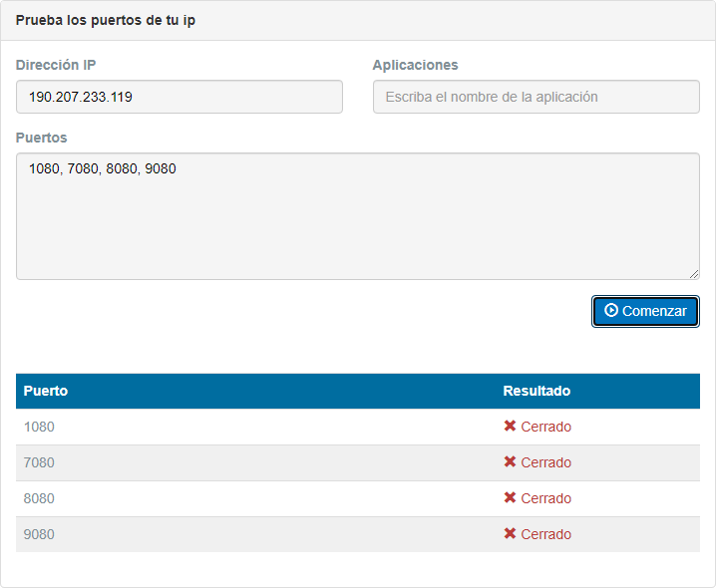Image resolution: width=716 pixels, height=588 pixels.
Task: Click Cerrado result in the 1080 row
Action: (546, 427)
